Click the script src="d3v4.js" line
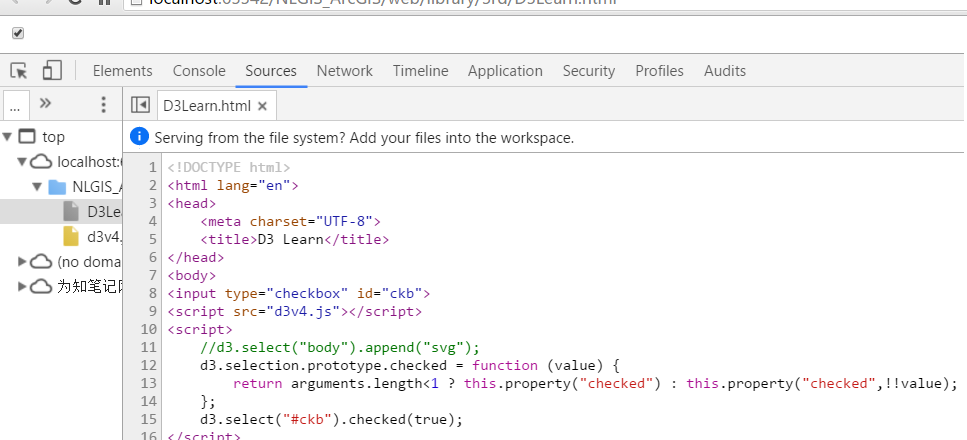Image resolution: width=967 pixels, height=440 pixels. (x=295, y=311)
